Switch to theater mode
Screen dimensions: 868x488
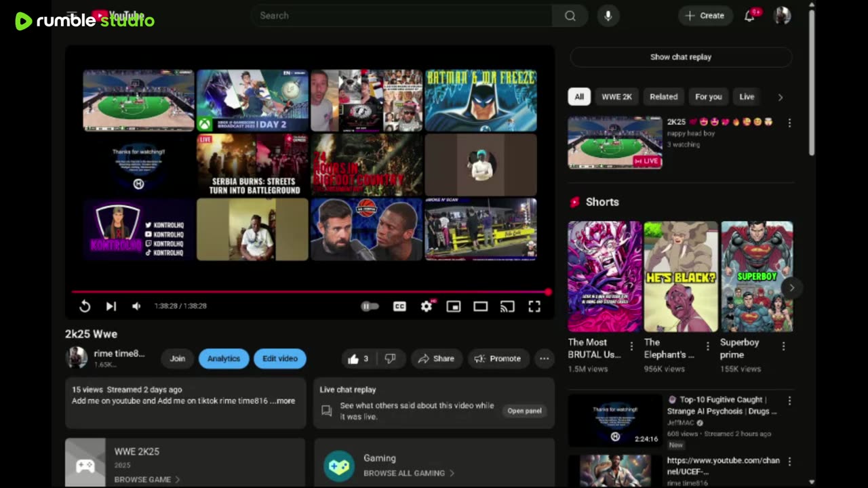click(x=480, y=306)
